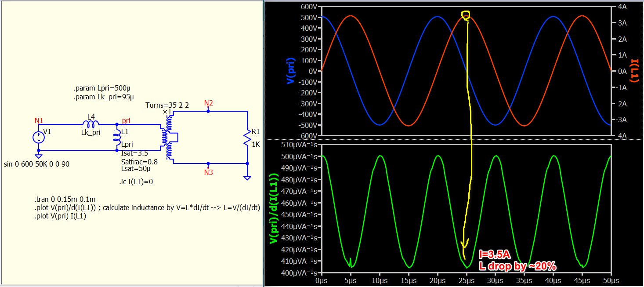This screenshot has height=287, width=644.
Task: Select the N3 net label
Action: pos(209,172)
